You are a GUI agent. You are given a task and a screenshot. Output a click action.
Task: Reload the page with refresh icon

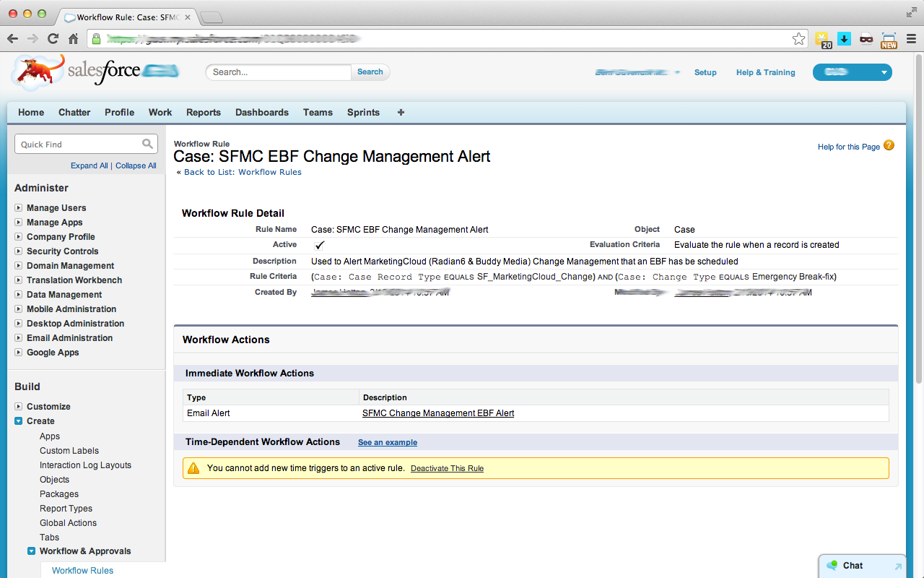click(53, 39)
